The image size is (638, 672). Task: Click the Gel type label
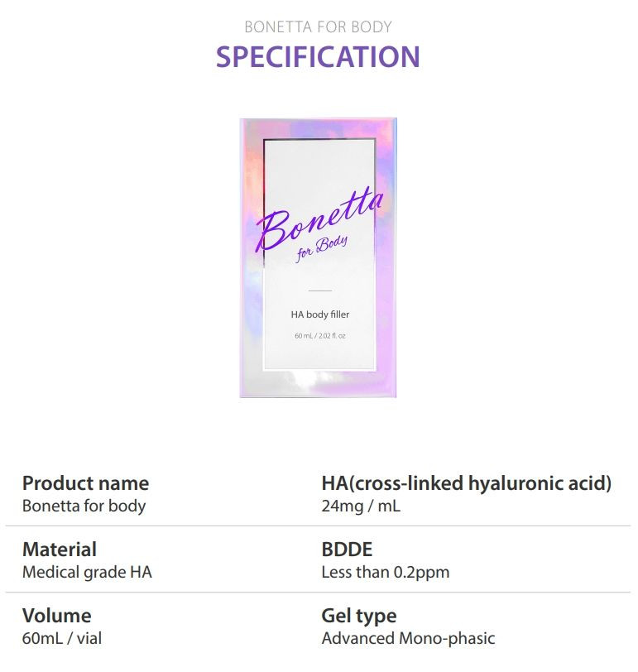click(x=359, y=617)
